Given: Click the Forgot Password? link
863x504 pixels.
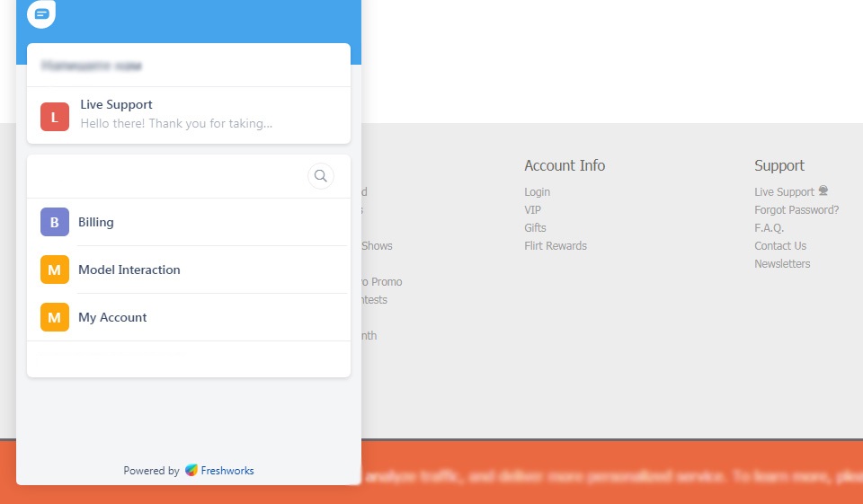Looking at the screenshot, I should [796, 210].
